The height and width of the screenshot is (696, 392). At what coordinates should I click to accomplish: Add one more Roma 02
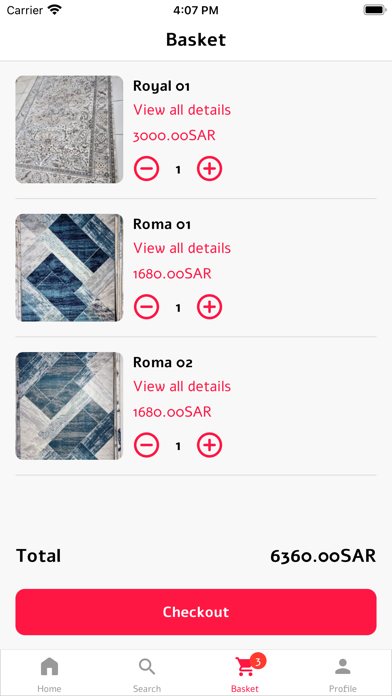click(210, 445)
